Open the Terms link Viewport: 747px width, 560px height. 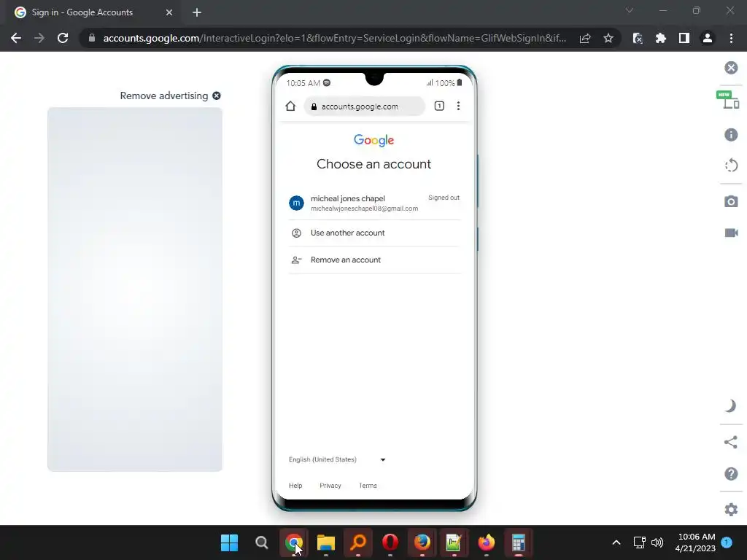(x=368, y=486)
